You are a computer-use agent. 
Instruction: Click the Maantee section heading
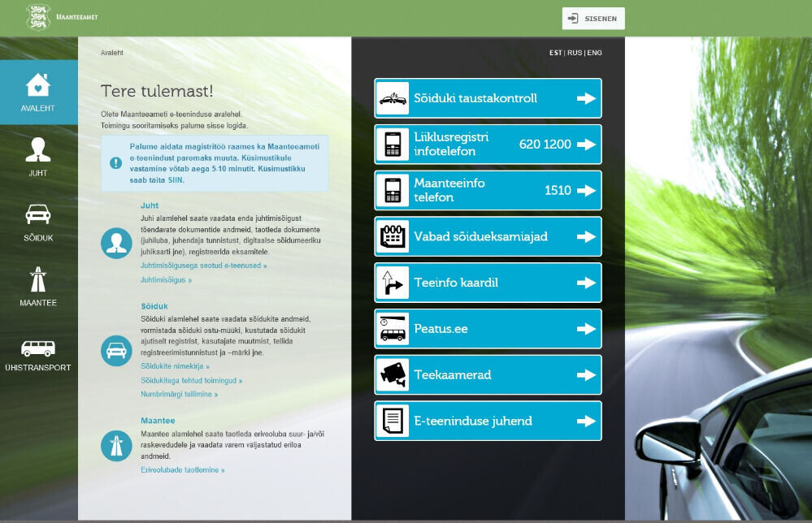(x=158, y=421)
